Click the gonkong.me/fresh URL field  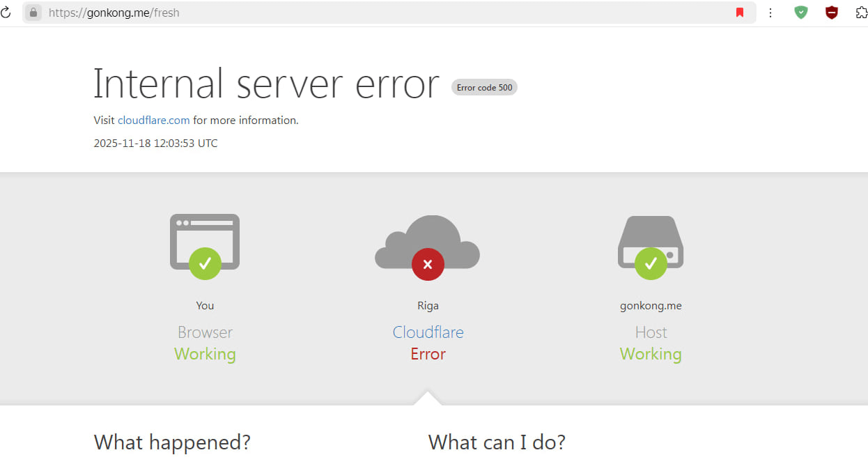pyautogui.click(x=279, y=13)
